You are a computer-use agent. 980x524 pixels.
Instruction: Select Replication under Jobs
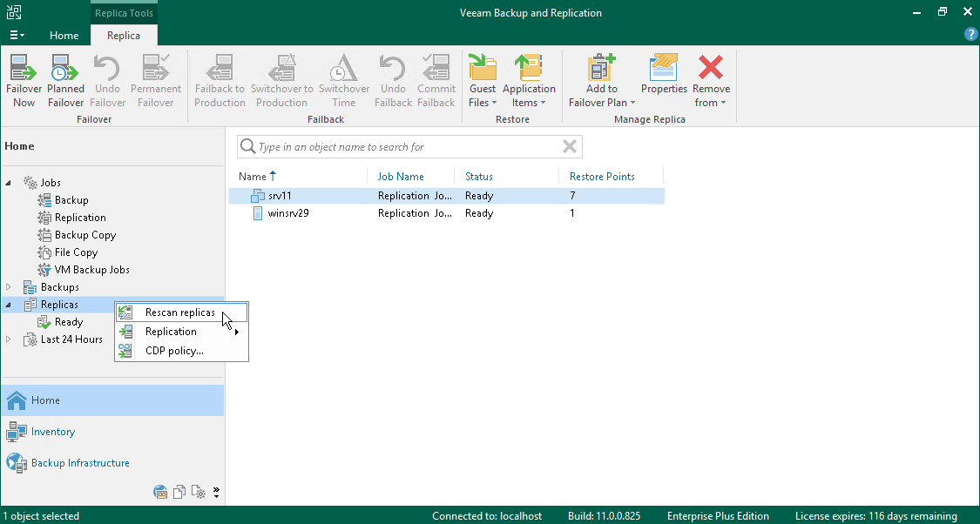pos(80,218)
